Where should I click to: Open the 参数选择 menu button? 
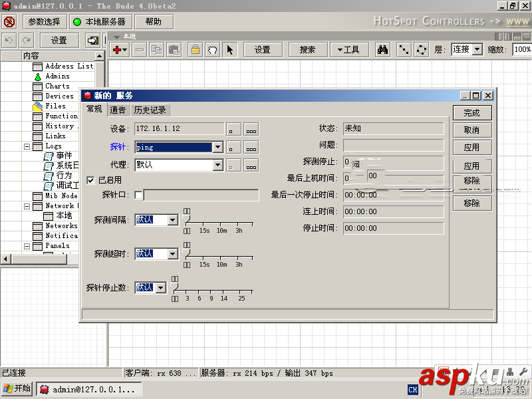click(45, 22)
